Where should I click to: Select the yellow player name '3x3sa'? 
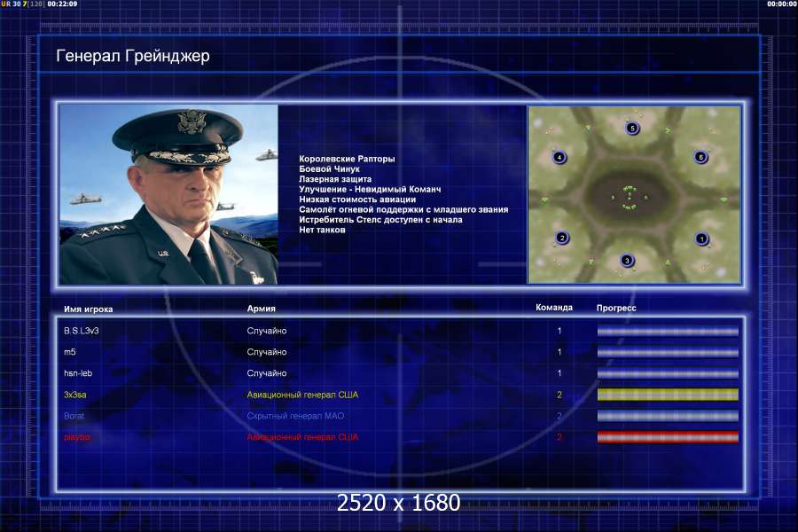74,395
